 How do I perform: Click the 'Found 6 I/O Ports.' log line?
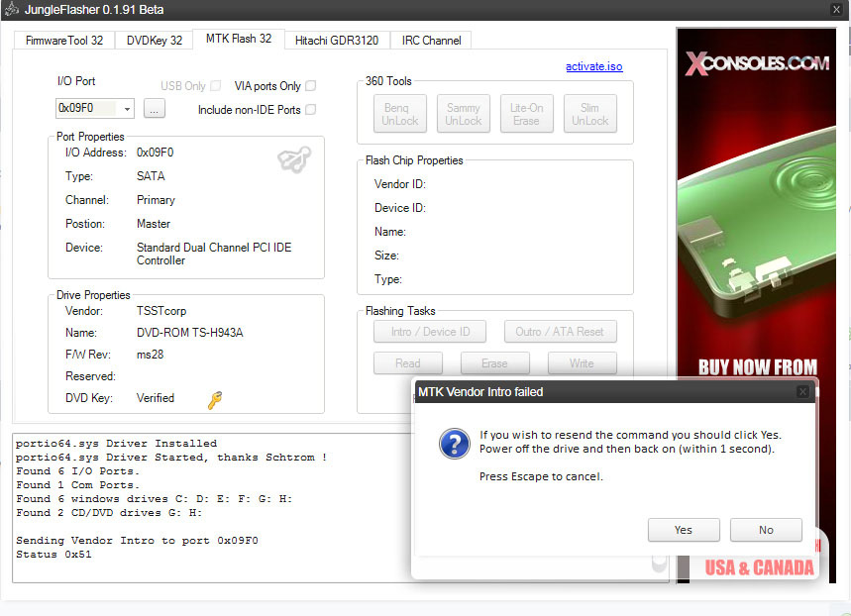pos(77,470)
